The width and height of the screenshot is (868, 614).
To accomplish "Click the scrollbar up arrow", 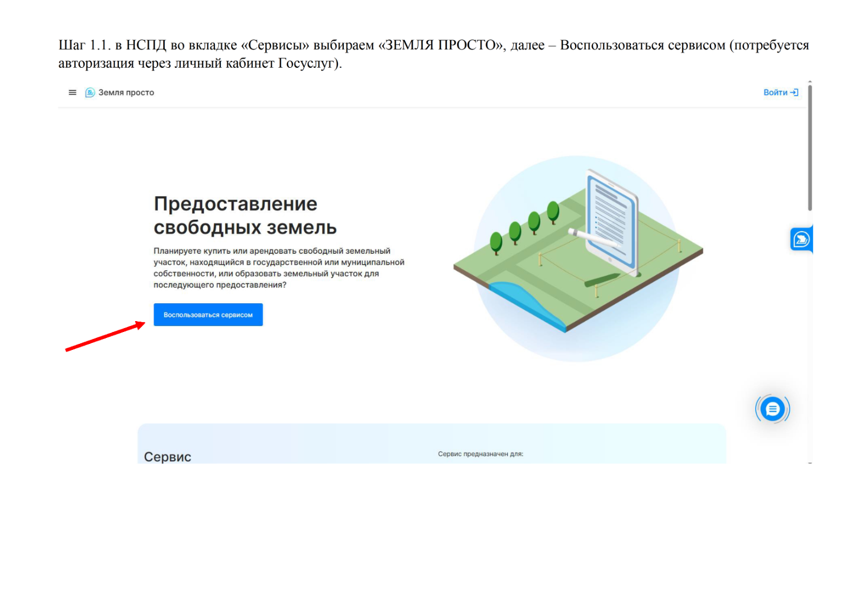I will click(x=809, y=82).
